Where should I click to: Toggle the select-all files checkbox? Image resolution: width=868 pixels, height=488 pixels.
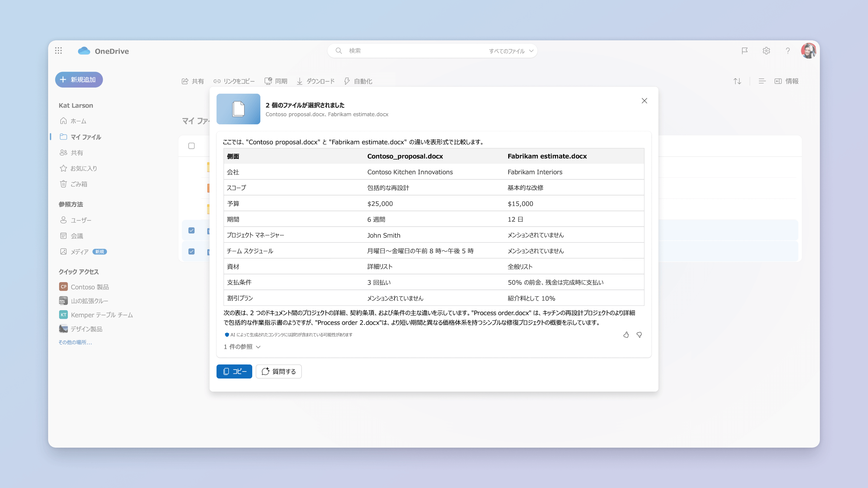click(x=191, y=146)
